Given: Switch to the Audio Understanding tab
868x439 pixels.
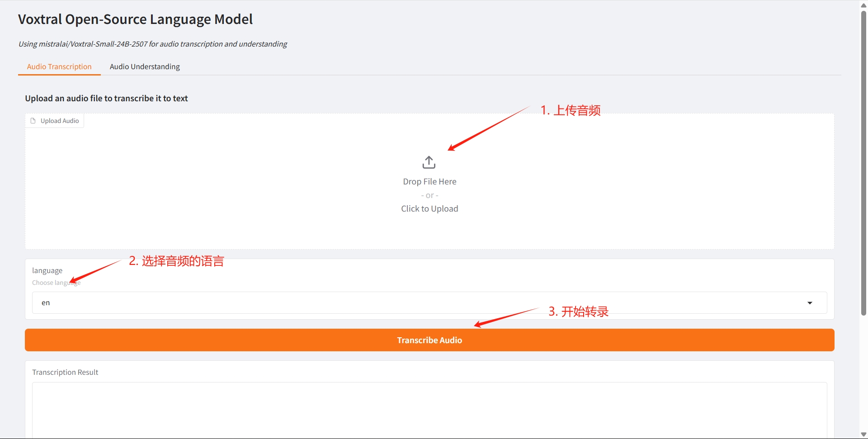Looking at the screenshot, I should pyautogui.click(x=145, y=66).
